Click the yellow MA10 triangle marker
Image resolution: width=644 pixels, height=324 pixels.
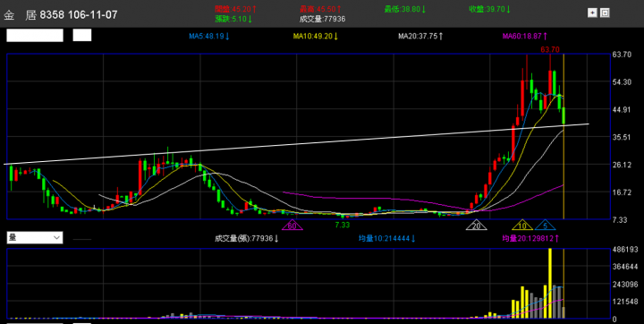[x=522, y=225]
